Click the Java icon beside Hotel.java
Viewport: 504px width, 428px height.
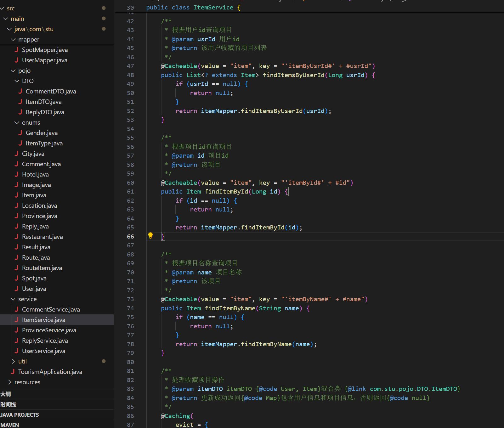16,174
